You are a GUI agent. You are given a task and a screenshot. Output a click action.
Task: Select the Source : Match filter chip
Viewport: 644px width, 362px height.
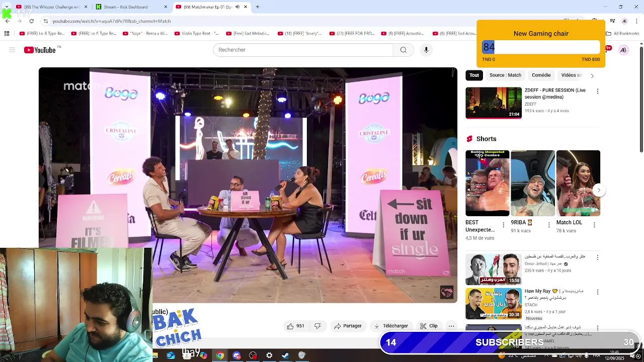click(505, 75)
